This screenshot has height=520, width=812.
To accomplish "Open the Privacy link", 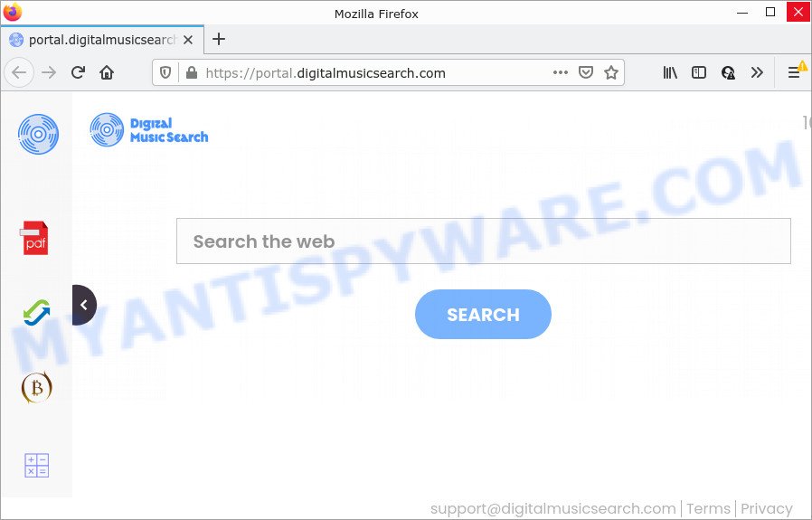I will (767, 508).
